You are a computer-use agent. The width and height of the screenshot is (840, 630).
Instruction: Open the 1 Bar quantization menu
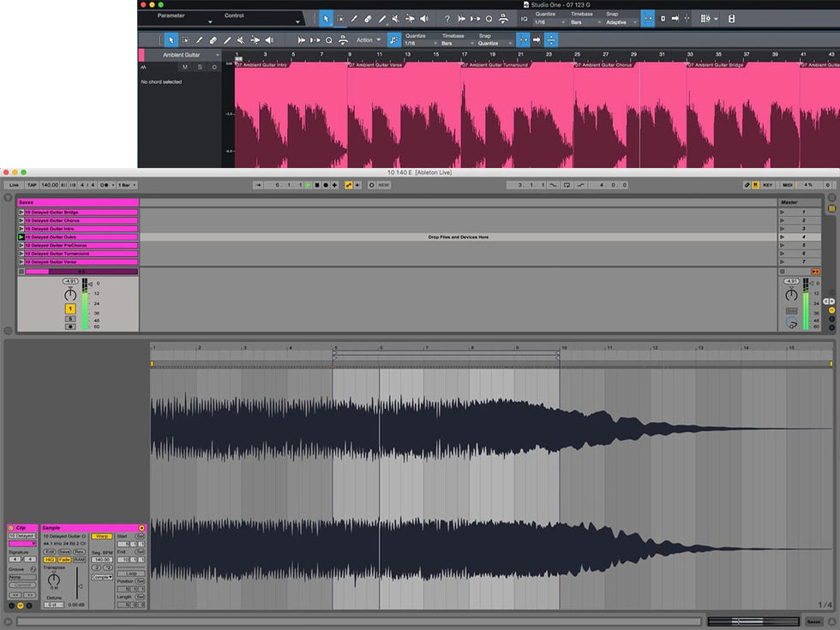126,185
